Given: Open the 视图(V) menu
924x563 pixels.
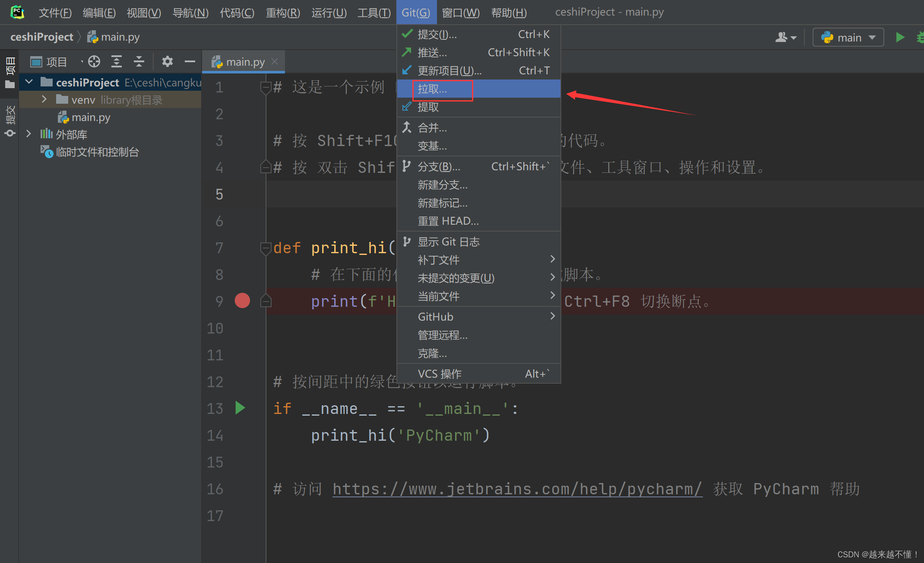Looking at the screenshot, I should (x=144, y=13).
